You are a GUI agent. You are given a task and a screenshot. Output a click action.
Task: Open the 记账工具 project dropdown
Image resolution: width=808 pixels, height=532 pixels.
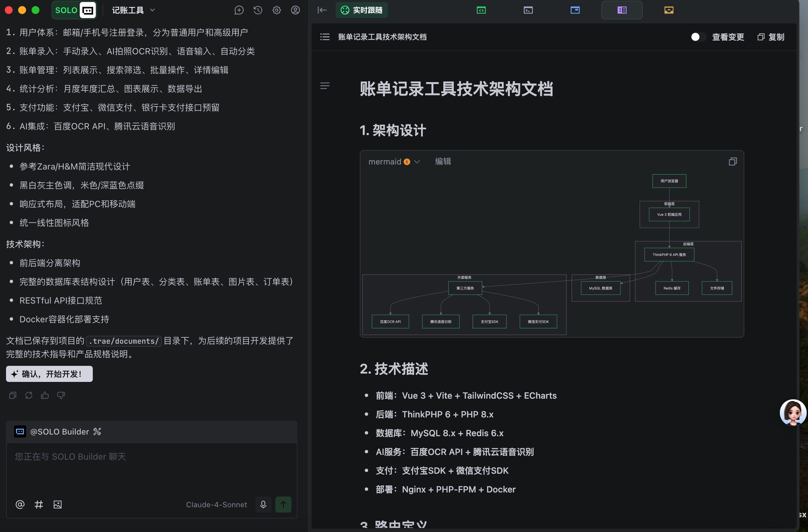coord(133,10)
